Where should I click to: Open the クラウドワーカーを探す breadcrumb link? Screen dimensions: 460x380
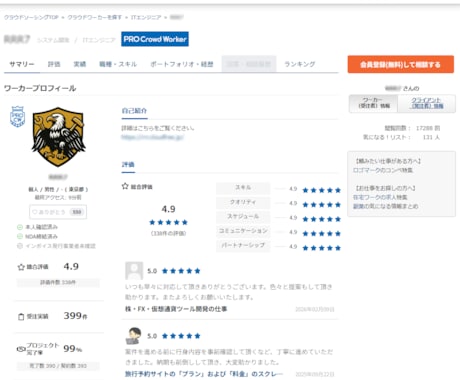click(95, 17)
